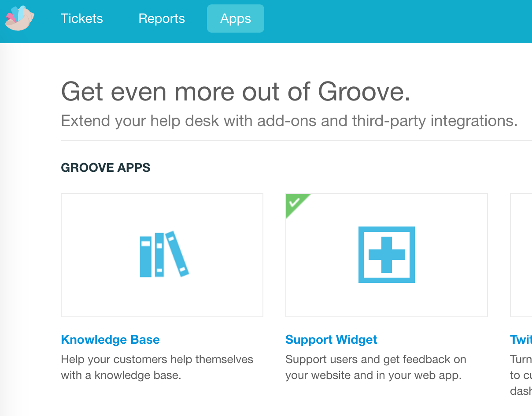Follow the Support Widget title link
Screen dimensions: 532x416
tap(331, 340)
